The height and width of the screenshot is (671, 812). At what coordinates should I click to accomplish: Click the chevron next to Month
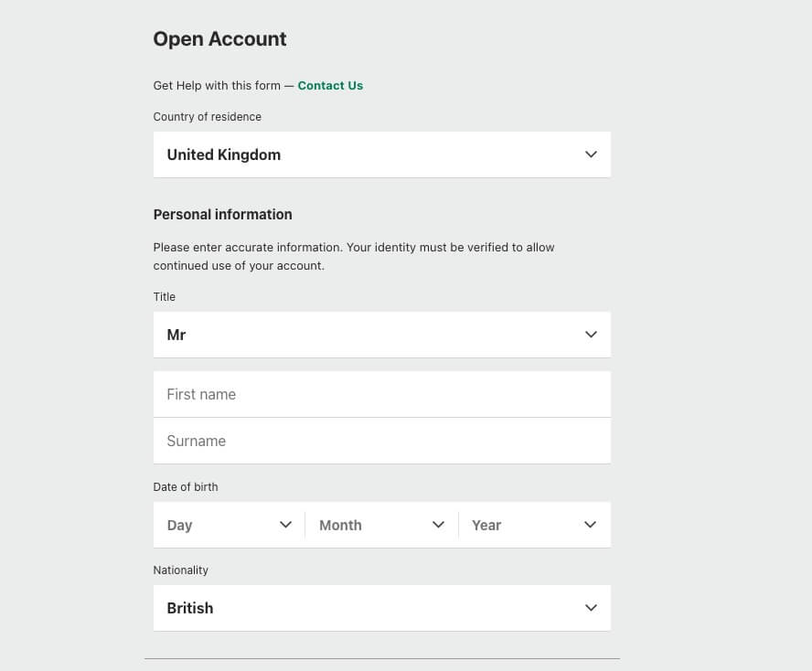(438, 525)
